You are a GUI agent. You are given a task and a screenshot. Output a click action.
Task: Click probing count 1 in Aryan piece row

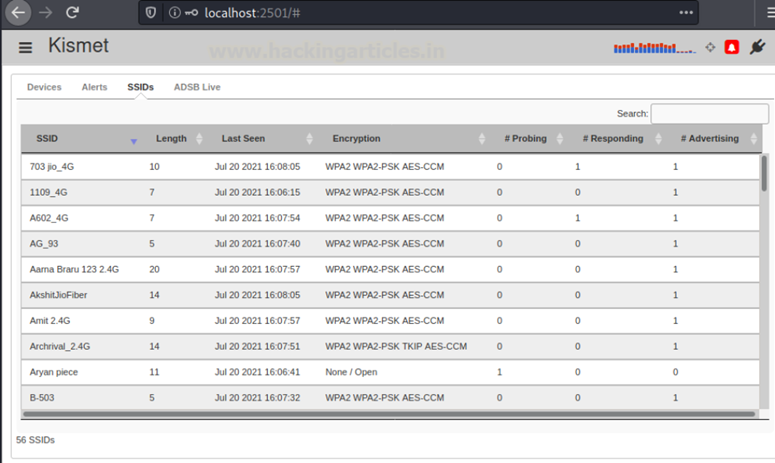[x=499, y=372]
